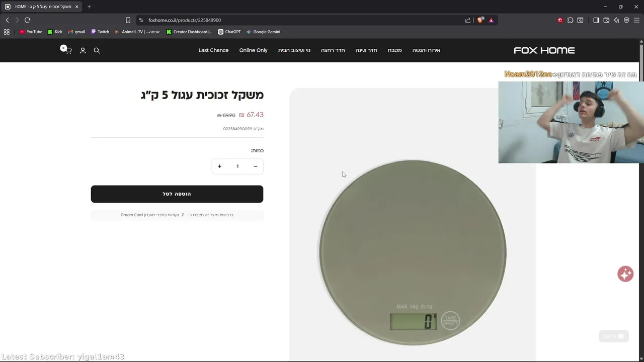Click the quantity number input field

point(237,166)
